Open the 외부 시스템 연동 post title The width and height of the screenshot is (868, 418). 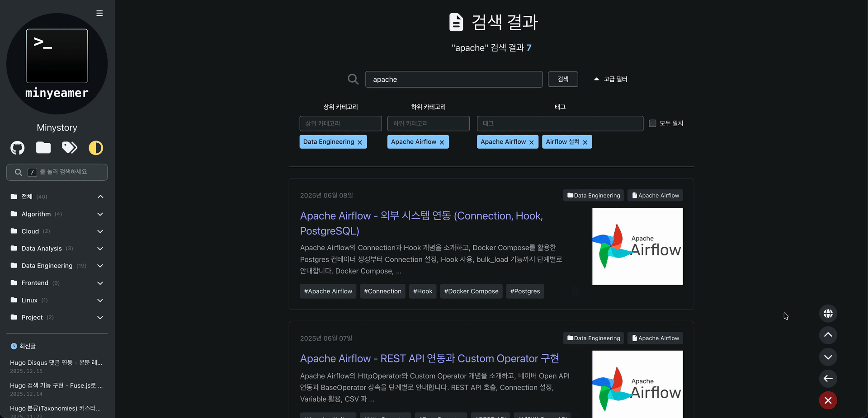coord(421,223)
